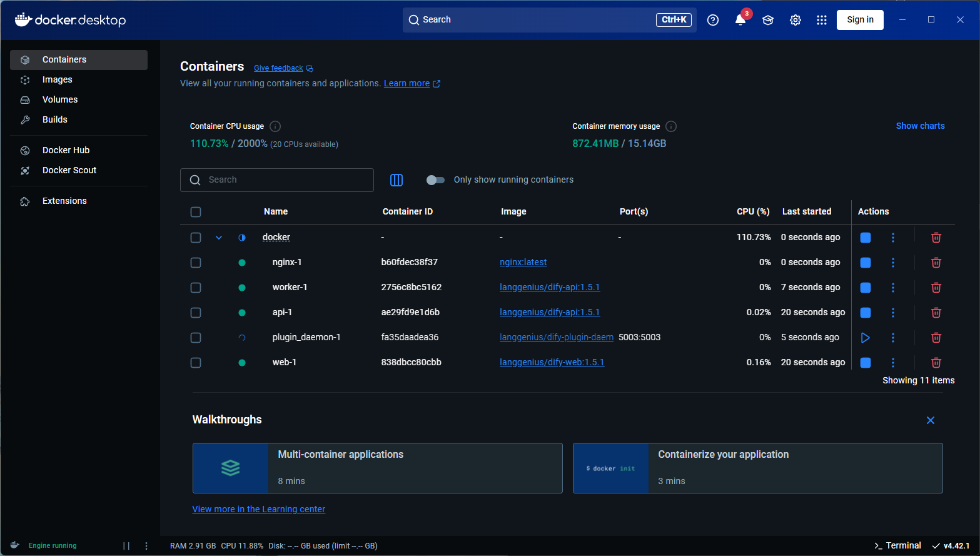
Task: Close the Walkthroughs panel
Action: [931, 420]
